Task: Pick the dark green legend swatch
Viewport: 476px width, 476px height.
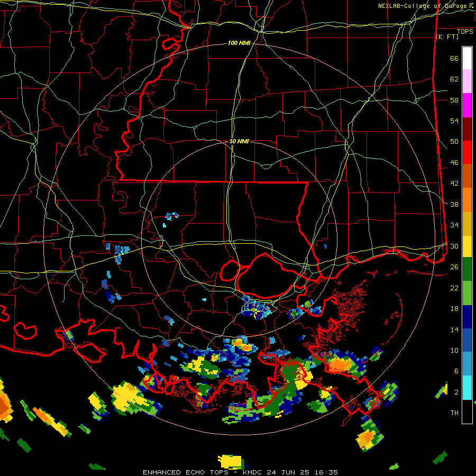Action: [x=467, y=269]
